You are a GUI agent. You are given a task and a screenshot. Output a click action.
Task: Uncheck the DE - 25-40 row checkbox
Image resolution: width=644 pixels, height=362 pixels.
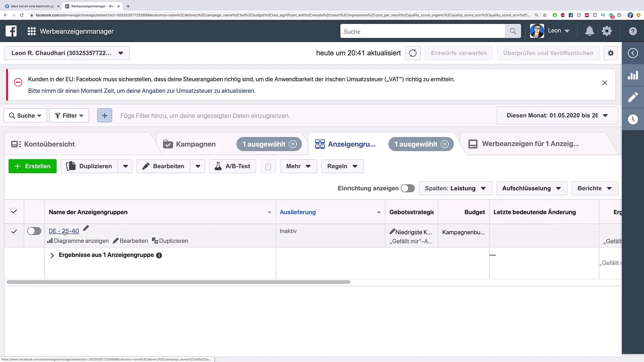(x=14, y=231)
